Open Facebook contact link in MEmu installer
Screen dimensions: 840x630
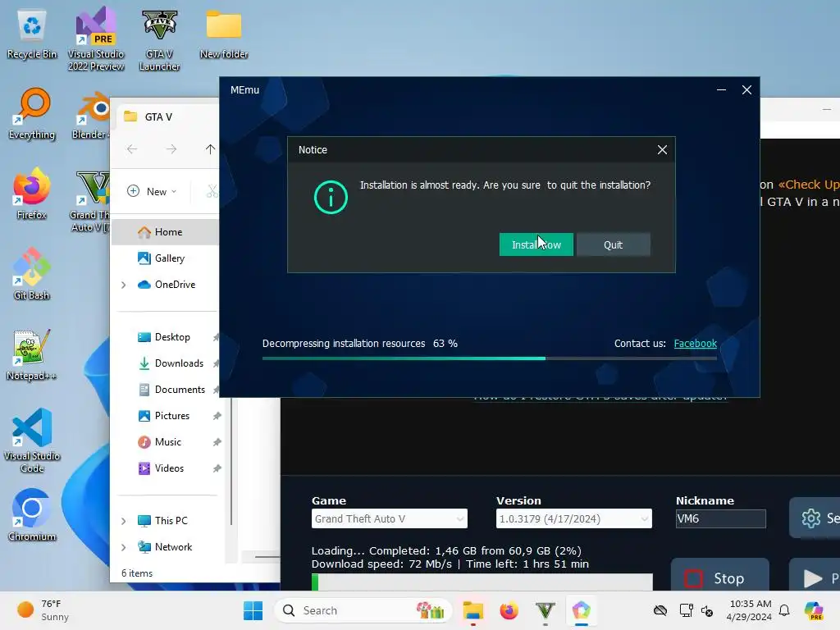(x=695, y=344)
